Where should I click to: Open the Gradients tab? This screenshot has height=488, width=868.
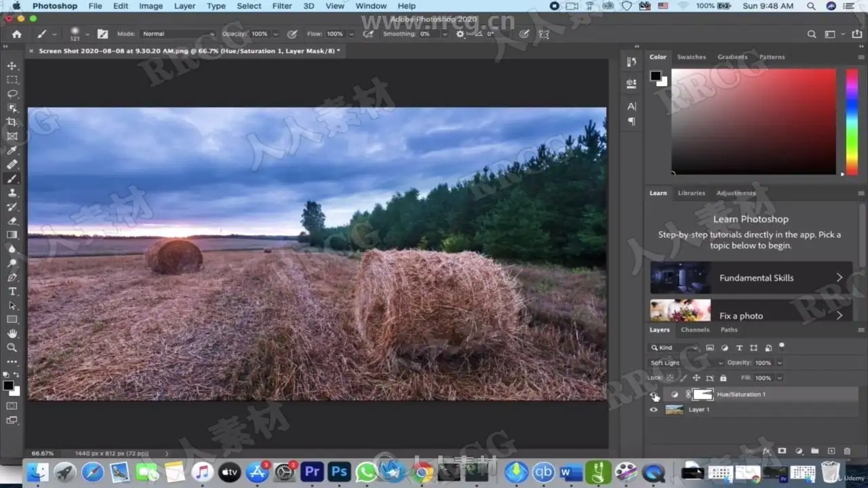tap(732, 57)
